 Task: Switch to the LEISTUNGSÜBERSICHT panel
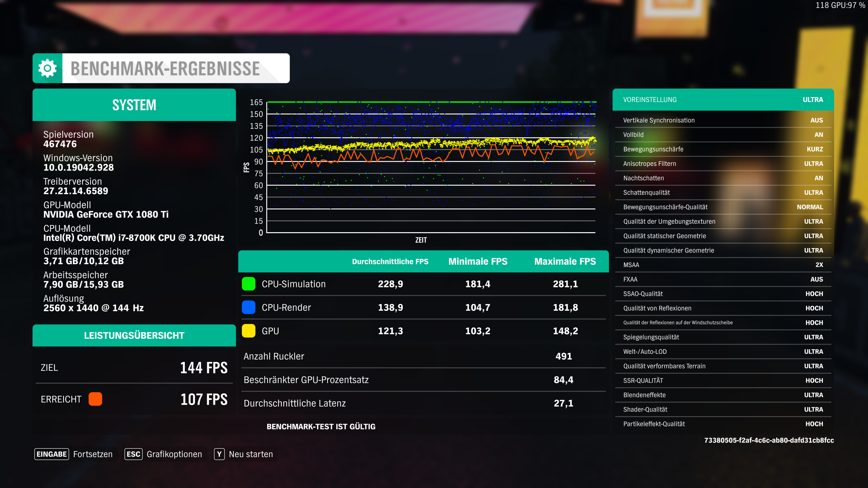[134, 335]
